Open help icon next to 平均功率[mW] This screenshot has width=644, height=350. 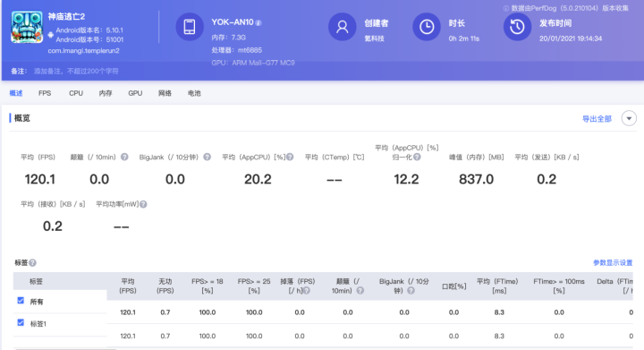point(143,204)
